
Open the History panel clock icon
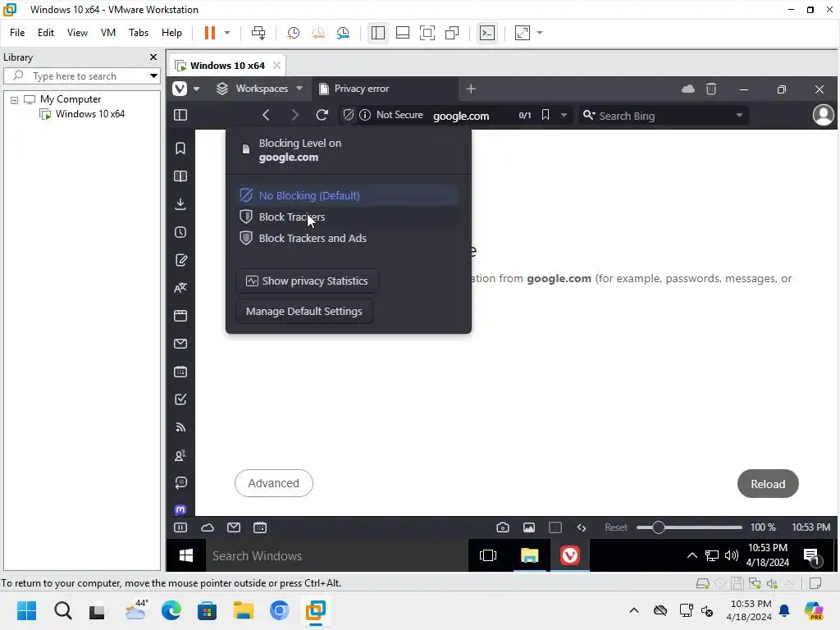(x=180, y=232)
